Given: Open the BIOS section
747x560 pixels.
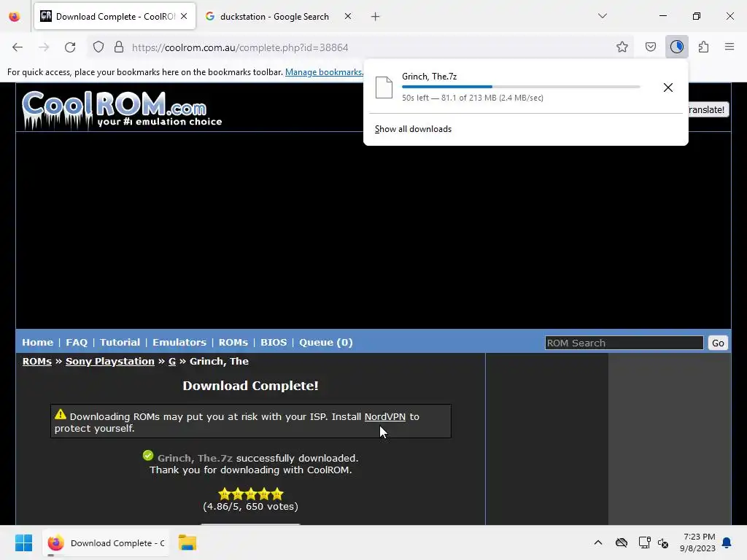Looking at the screenshot, I should coord(274,343).
